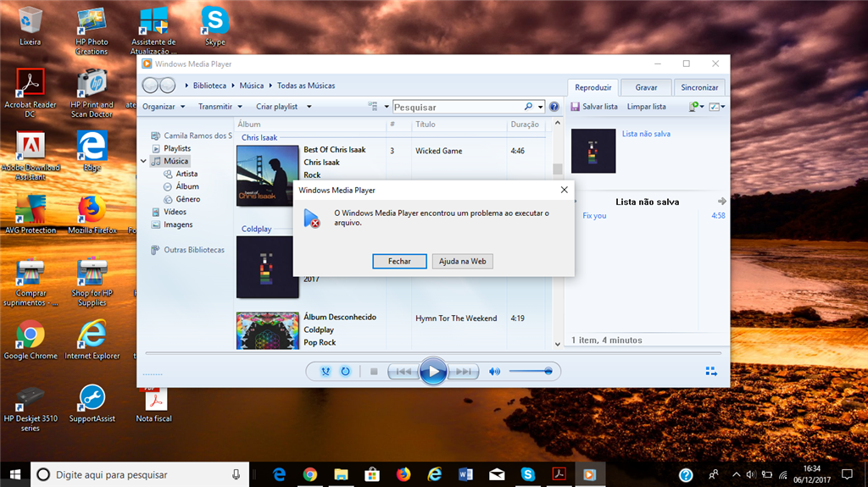Open Mozilla Firefox desktop shortcut
The height and width of the screenshot is (487, 868).
point(92,215)
